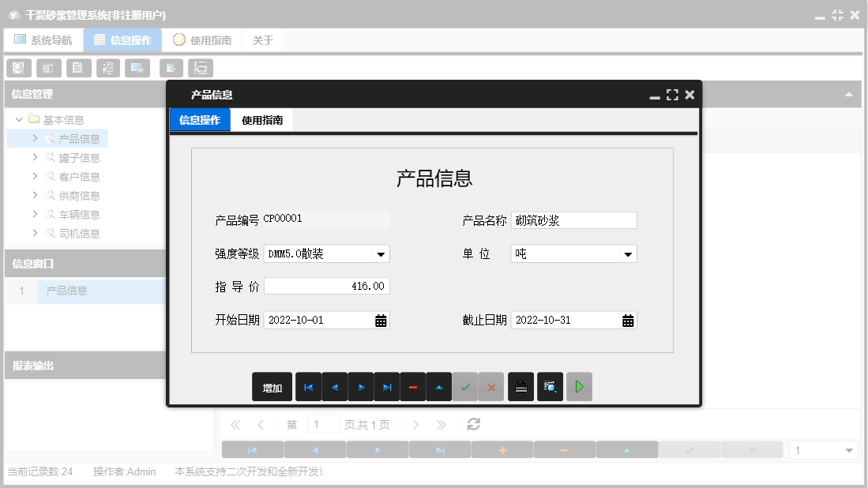The height and width of the screenshot is (488, 868).
Task: Open the report view toolbar icon
Action: pyautogui.click(x=48, y=68)
